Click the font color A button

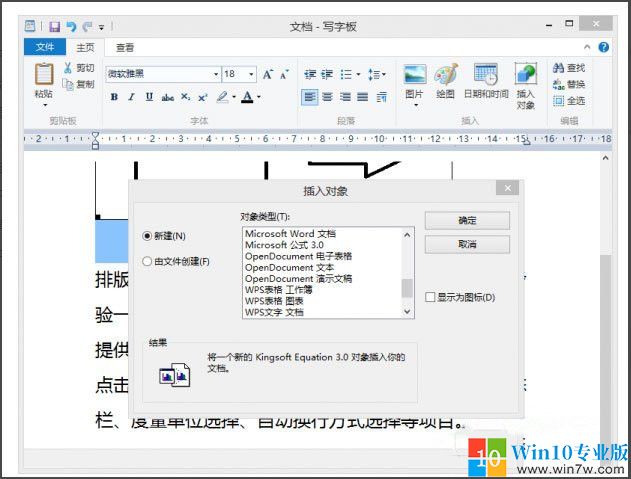[247, 97]
